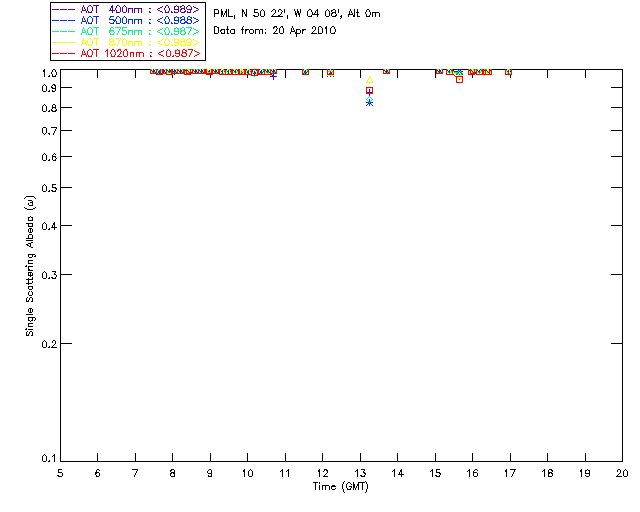The image size is (640, 512).
Task: Click the red square outlier between 15 and 16 GMT
Action: [460, 80]
